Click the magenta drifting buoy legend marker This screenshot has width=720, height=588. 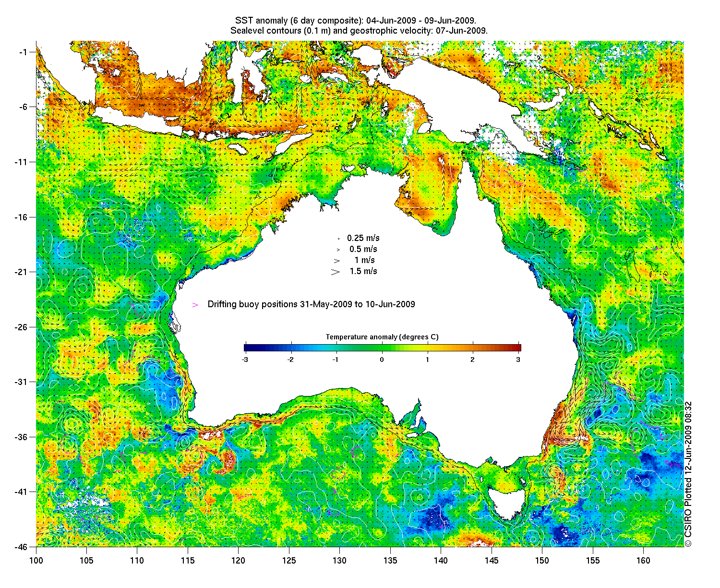pyautogui.click(x=195, y=305)
